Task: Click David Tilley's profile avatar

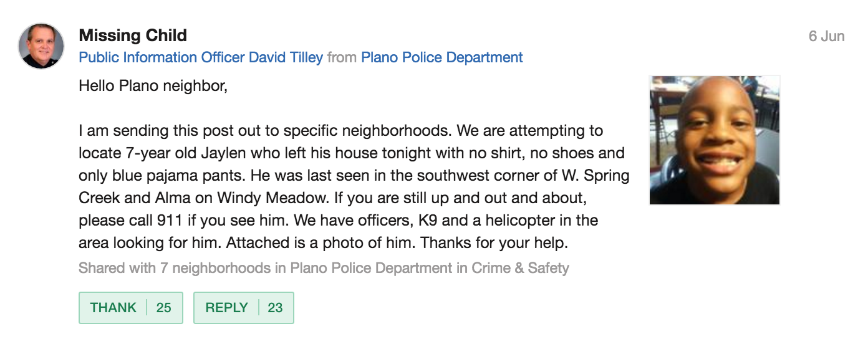Action: tap(42, 46)
